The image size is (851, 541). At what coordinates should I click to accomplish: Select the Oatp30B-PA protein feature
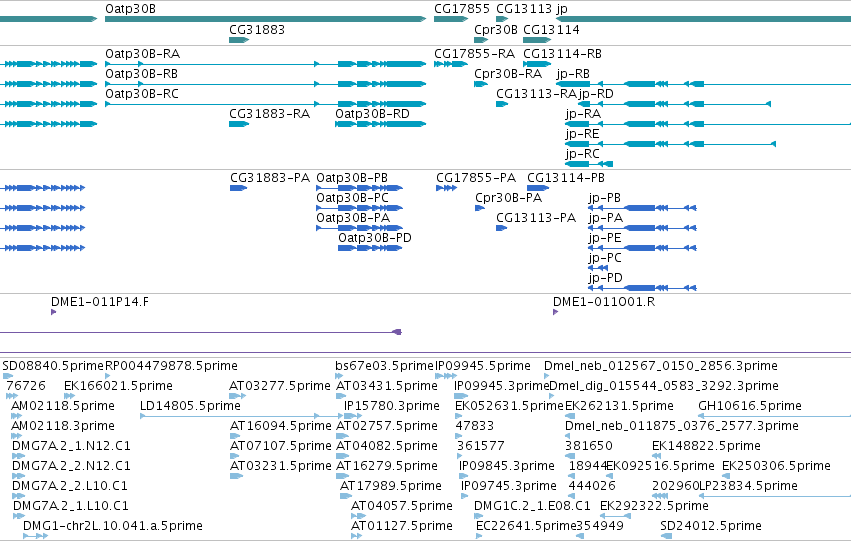coord(359,228)
